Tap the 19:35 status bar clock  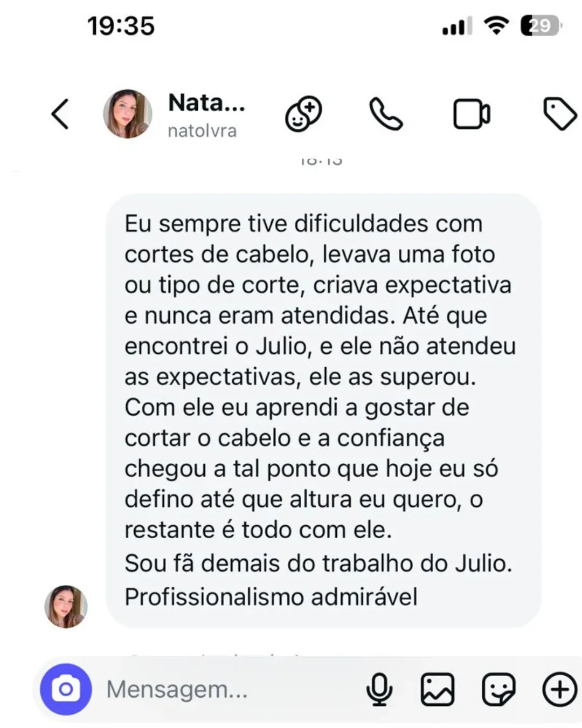pyautogui.click(x=121, y=26)
